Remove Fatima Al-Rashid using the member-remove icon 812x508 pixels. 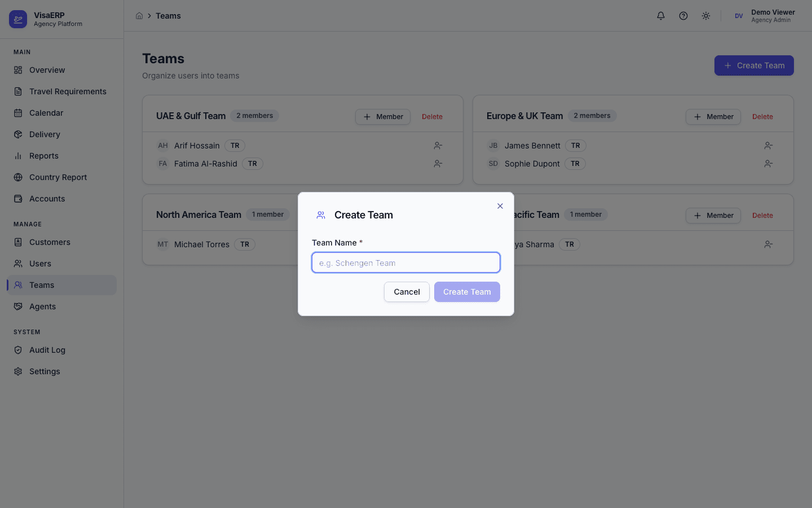tap(438, 164)
